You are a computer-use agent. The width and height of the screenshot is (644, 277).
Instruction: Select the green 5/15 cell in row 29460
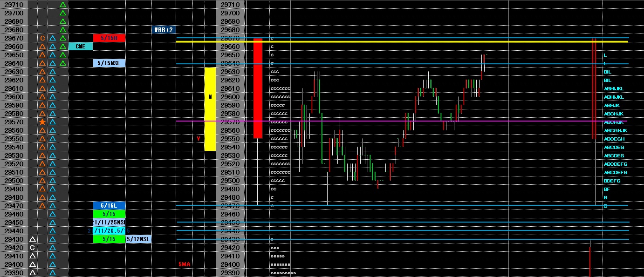click(x=109, y=214)
